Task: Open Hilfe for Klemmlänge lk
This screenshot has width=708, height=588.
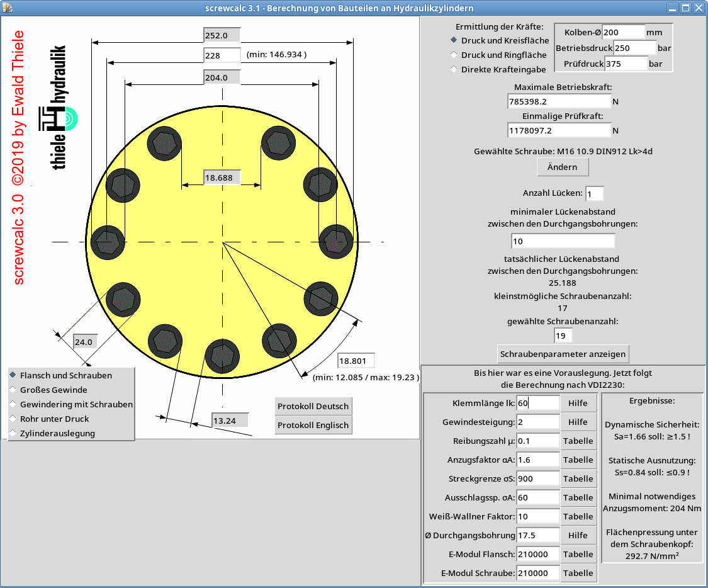Action: click(578, 403)
